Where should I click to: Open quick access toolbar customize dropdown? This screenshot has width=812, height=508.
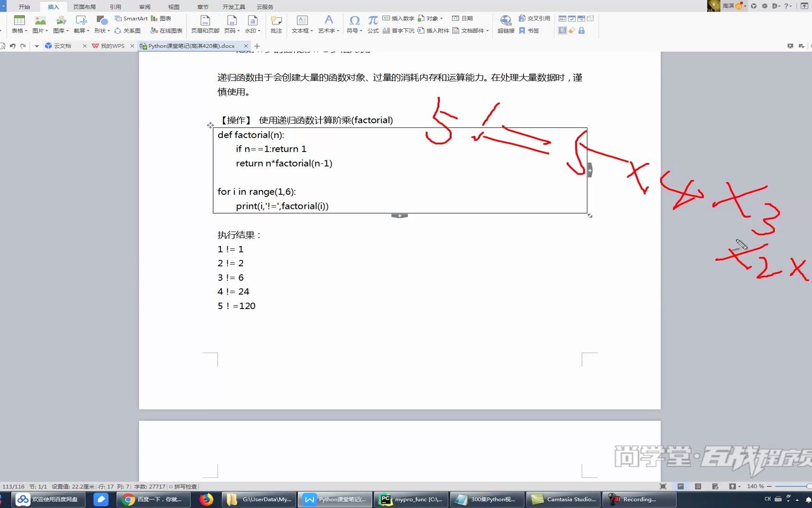[37, 46]
